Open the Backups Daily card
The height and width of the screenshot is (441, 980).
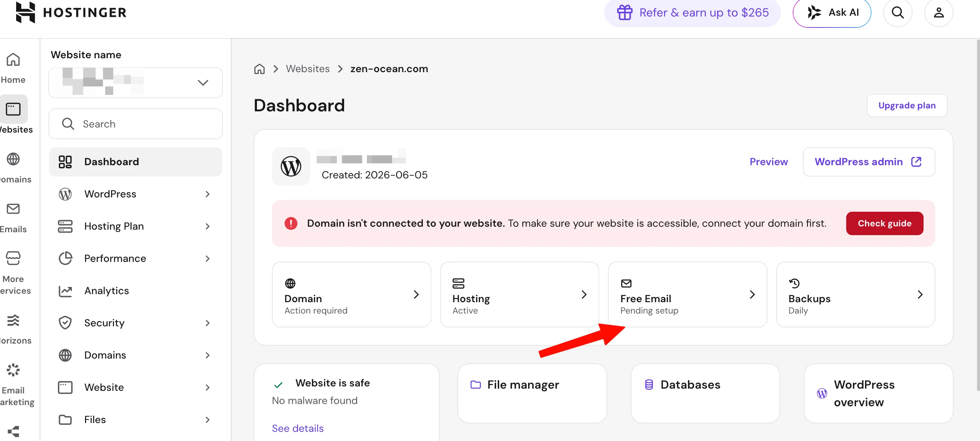(x=855, y=294)
